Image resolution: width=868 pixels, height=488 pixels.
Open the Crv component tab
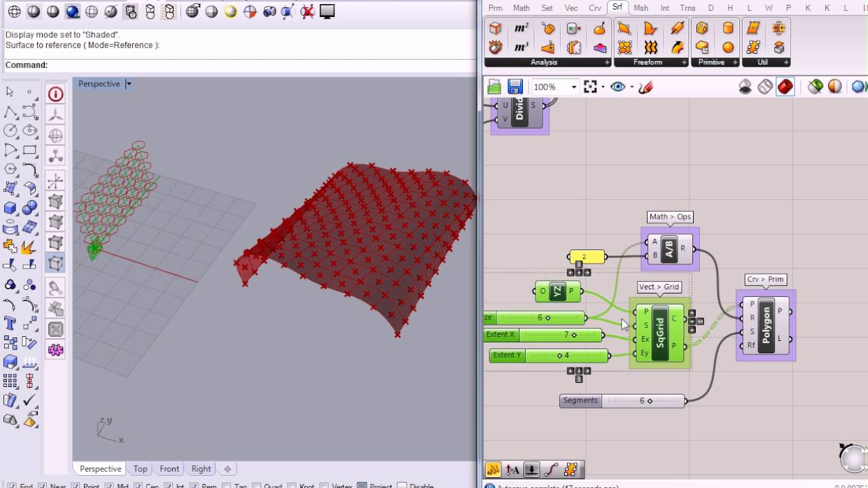tap(595, 8)
